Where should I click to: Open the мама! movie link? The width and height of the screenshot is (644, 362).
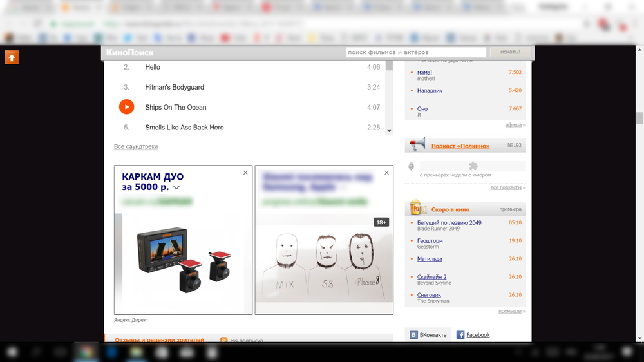[x=424, y=72]
